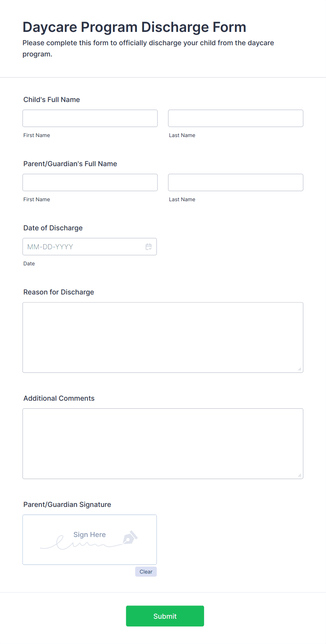Click the Clear button below the signature
The width and height of the screenshot is (326, 644).
coord(146,571)
